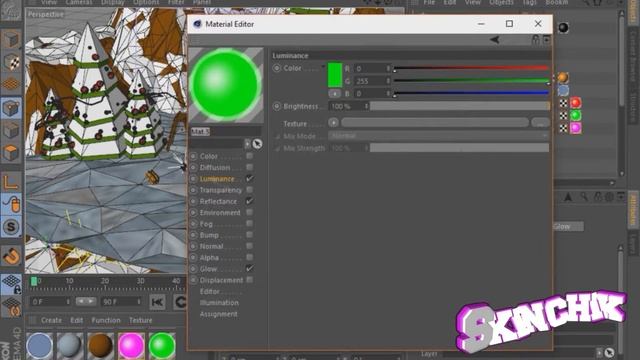This screenshot has height=360, width=640.
Task: Toggle the snap S icon
Action: 11,227
